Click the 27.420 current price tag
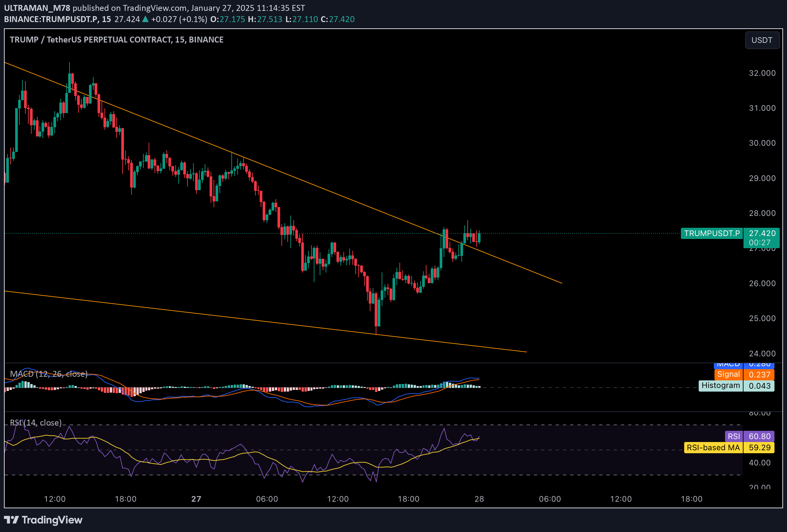 762,233
